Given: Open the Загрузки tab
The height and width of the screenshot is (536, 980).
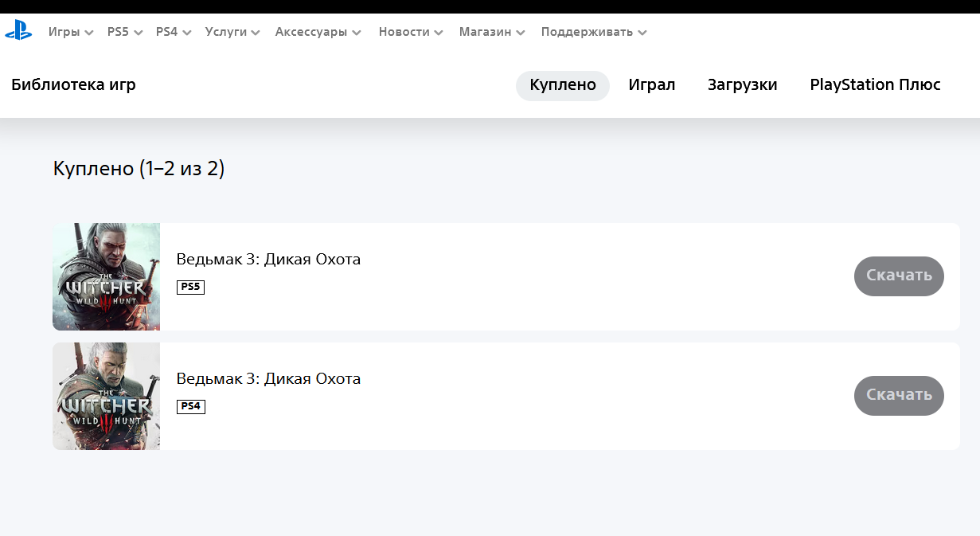Looking at the screenshot, I should 742,85.
